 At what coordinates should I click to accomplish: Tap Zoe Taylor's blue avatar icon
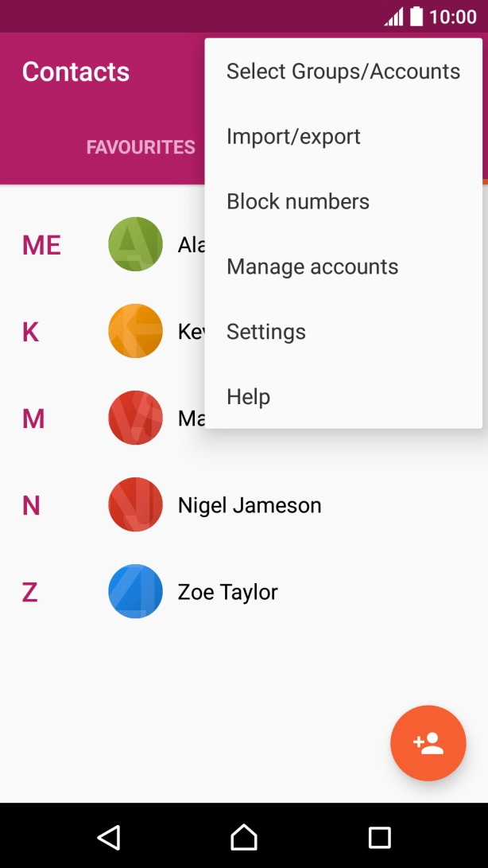[135, 591]
